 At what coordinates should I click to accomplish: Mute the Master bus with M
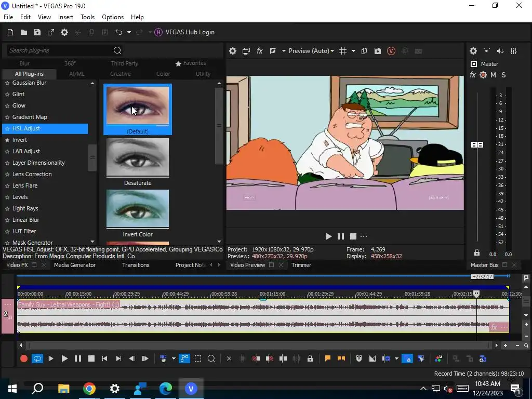coord(493,75)
